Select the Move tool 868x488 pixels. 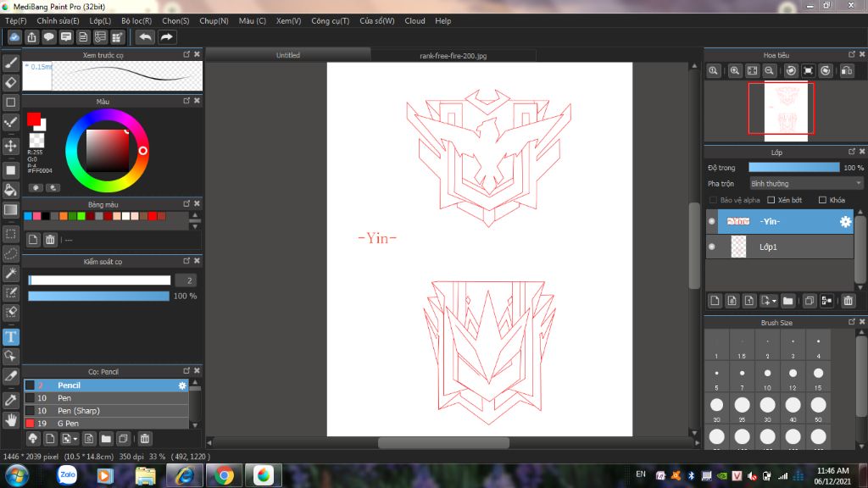coord(10,146)
